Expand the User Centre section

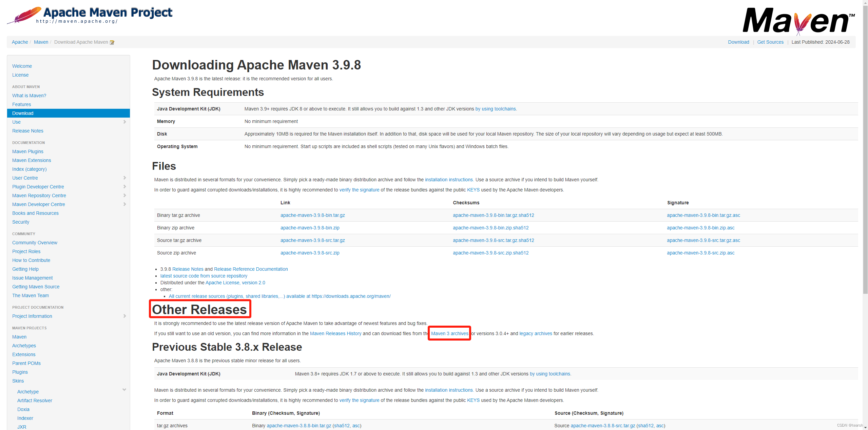[x=124, y=178]
